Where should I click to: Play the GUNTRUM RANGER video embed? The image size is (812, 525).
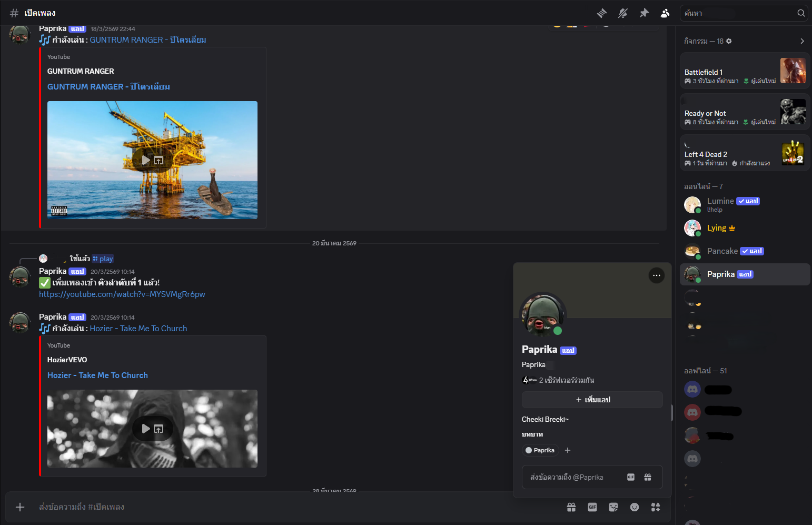click(146, 160)
